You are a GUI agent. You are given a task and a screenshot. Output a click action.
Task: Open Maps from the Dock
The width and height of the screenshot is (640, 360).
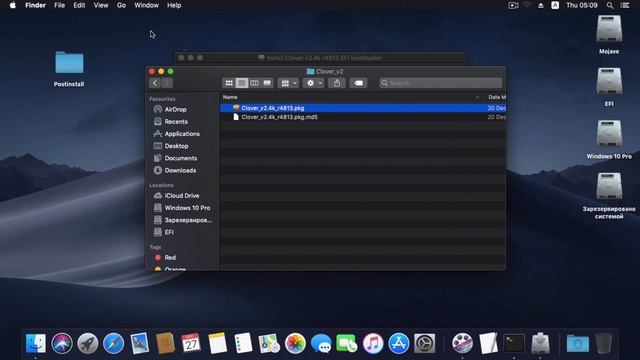pos(269,343)
